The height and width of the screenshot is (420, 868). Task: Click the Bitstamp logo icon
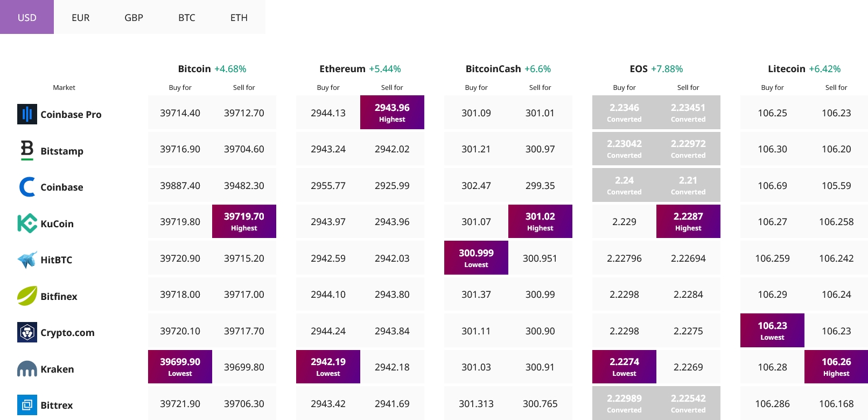click(27, 151)
